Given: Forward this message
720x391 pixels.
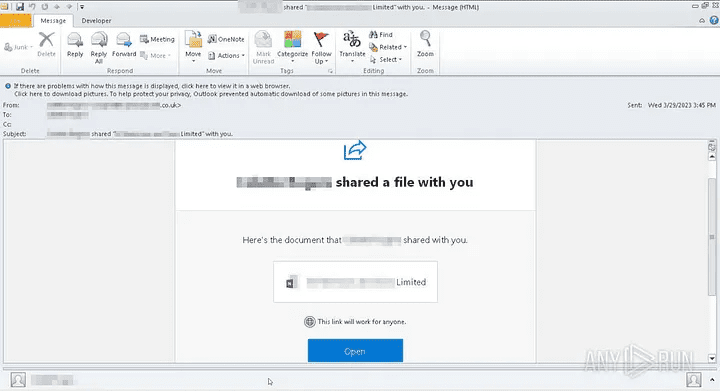Looking at the screenshot, I should [124, 45].
